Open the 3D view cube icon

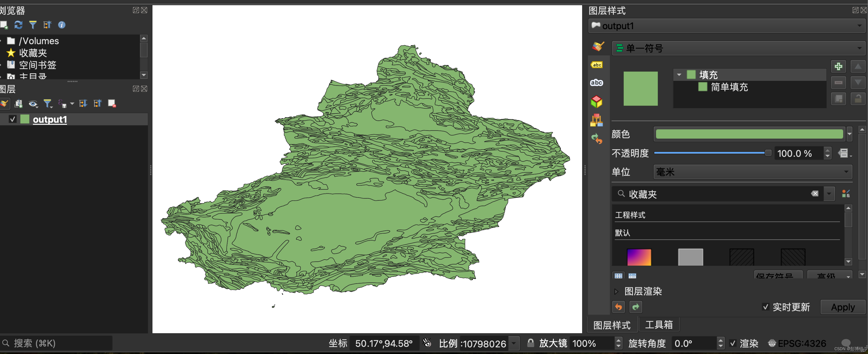point(596,101)
